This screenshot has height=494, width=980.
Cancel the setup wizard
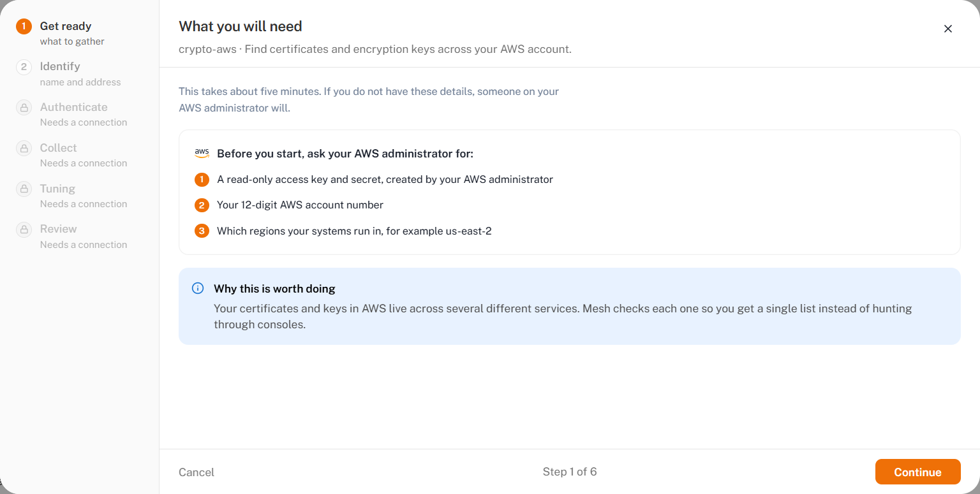click(x=197, y=472)
